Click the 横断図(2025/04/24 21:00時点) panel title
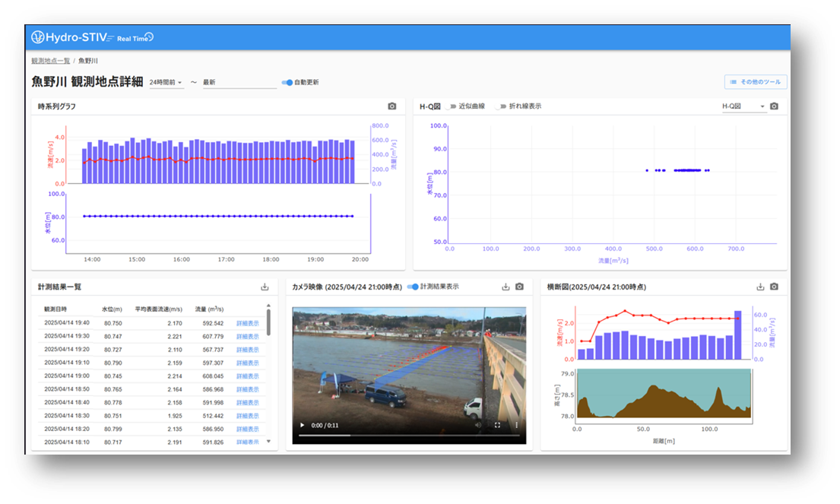 click(x=596, y=287)
